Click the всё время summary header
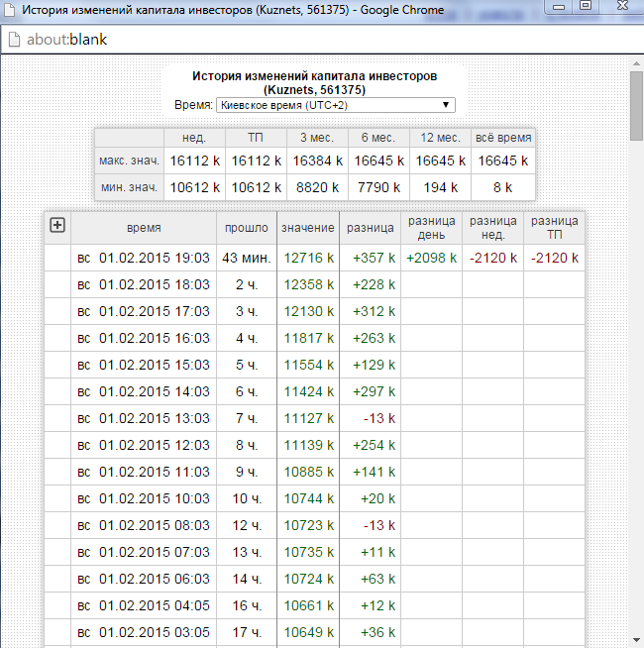 point(502,138)
